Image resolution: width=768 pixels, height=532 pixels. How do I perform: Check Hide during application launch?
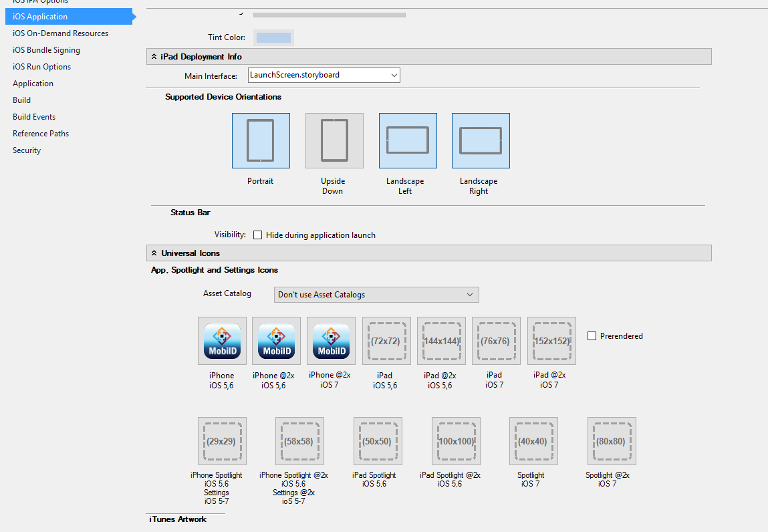point(258,235)
